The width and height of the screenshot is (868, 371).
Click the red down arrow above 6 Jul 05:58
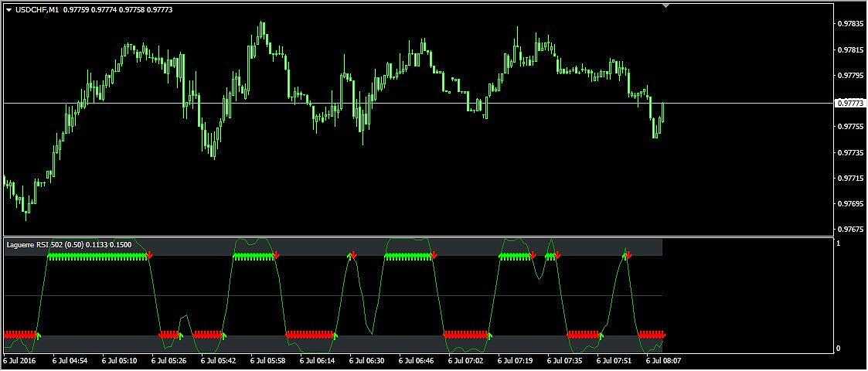coord(277,256)
